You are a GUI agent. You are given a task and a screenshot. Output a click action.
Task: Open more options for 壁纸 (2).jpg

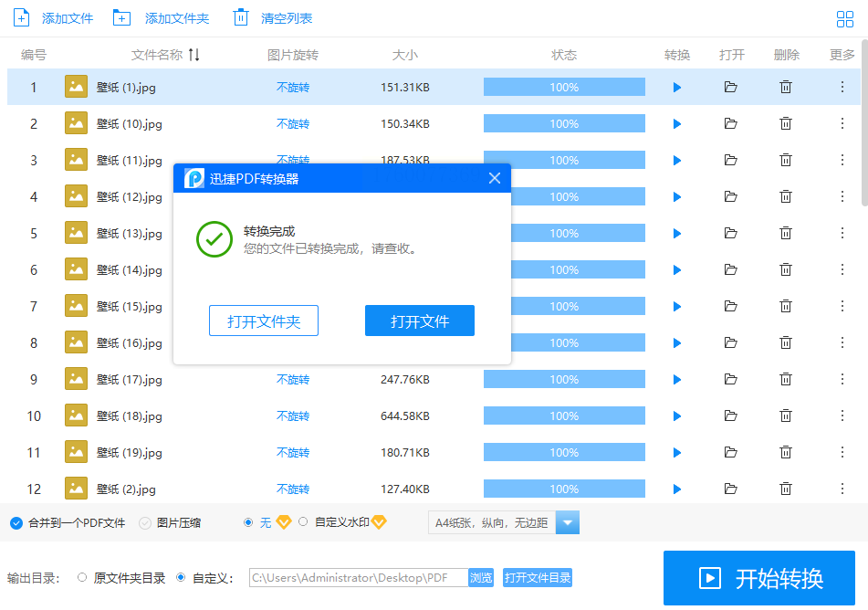click(842, 489)
